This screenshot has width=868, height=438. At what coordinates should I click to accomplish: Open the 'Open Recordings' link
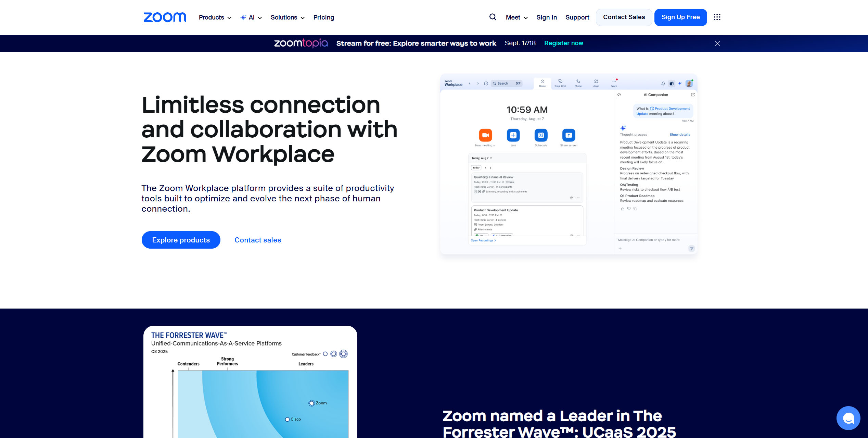483,240
